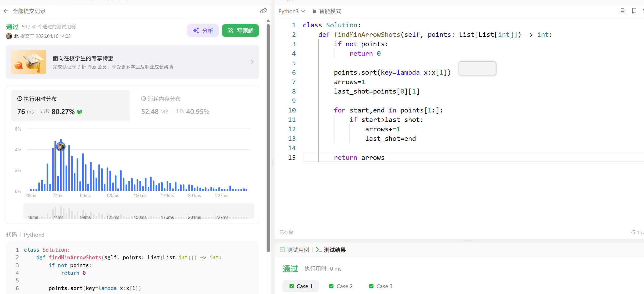644x294 pixels.
Task: Bookmark the code with bookmark icon
Action: click(x=634, y=11)
